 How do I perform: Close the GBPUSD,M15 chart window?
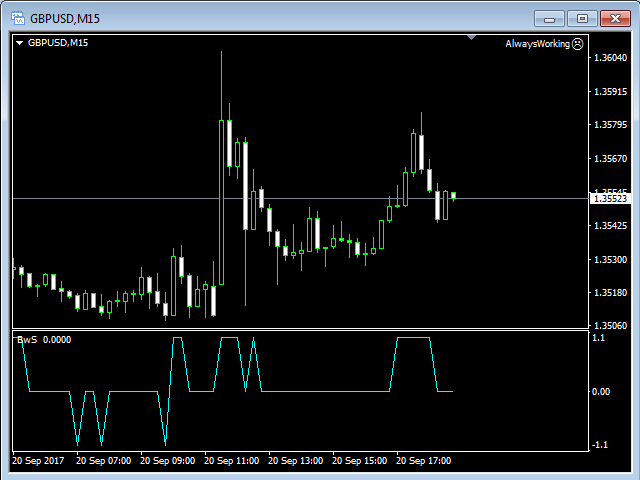click(x=612, y=18)
